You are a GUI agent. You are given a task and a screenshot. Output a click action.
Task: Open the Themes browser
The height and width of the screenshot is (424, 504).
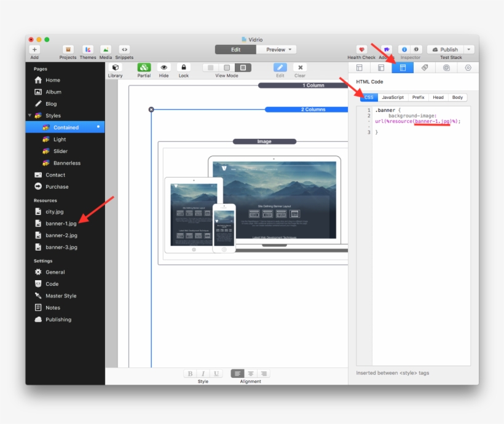pos(87,50)
